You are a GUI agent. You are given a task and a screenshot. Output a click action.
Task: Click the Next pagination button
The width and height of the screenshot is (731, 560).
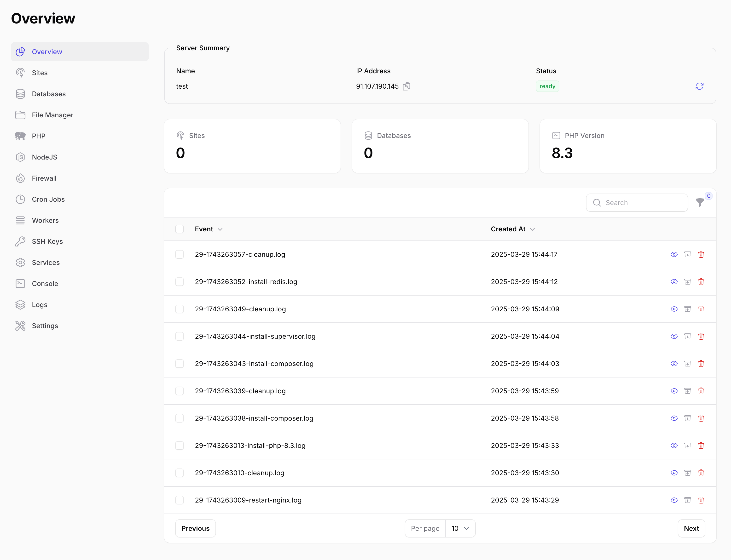pos(691,528)
